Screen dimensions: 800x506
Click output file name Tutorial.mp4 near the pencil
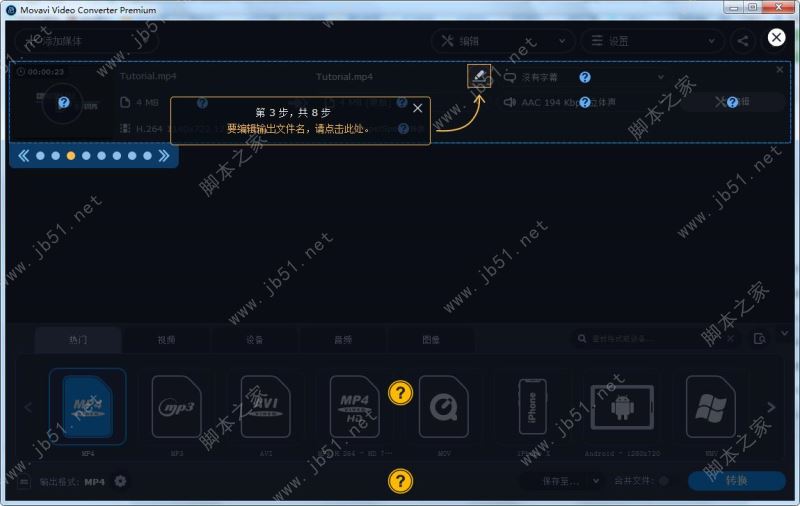pos(344,77)
